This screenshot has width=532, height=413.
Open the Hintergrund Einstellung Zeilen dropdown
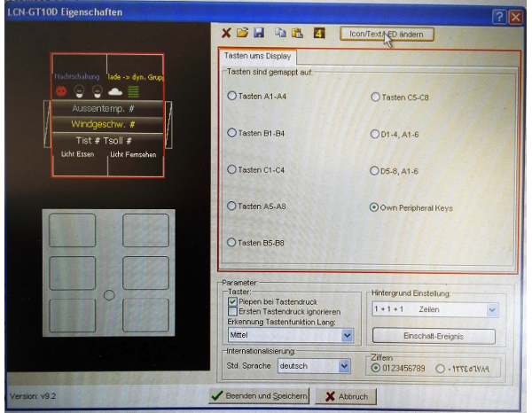point(493,310)
